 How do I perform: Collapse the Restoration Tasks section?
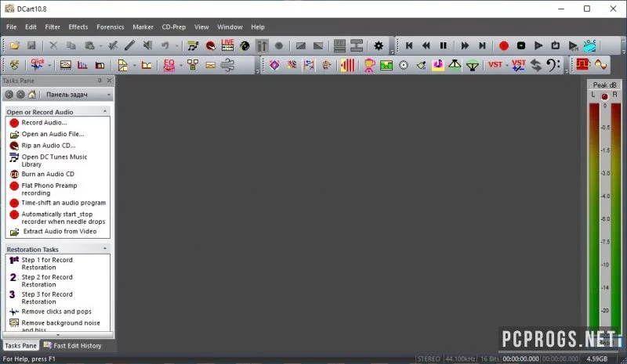105,248
